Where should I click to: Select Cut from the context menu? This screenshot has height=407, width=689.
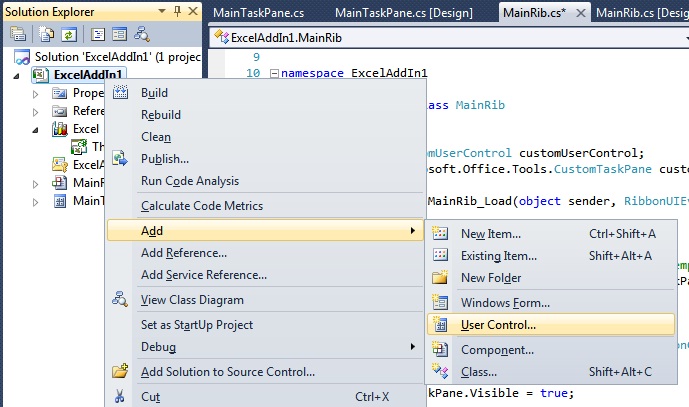pos(265,397)
